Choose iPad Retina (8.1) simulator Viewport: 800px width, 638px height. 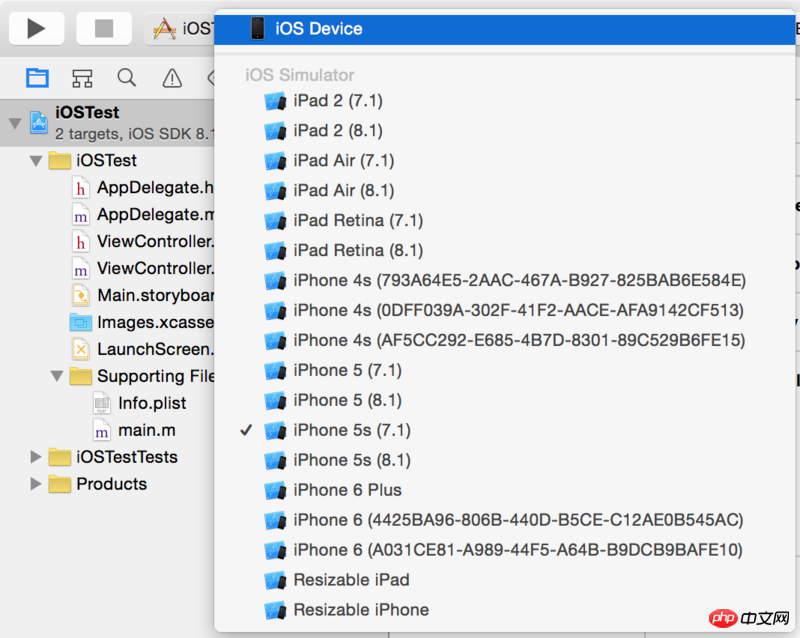pos(505,251)
